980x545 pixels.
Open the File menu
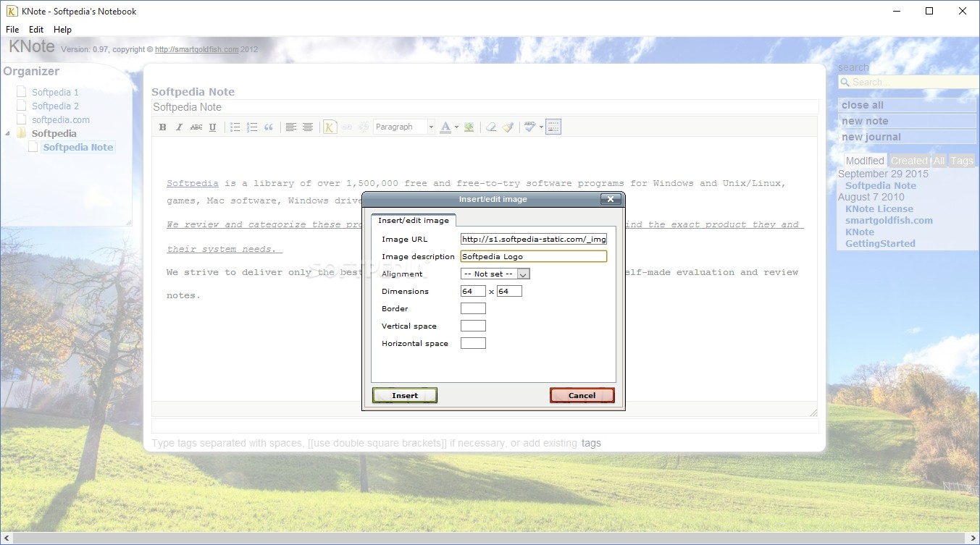[12, 30]
